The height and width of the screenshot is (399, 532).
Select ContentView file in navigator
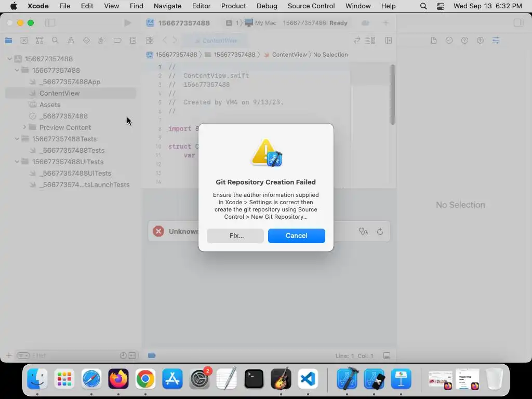click(71, 94)
